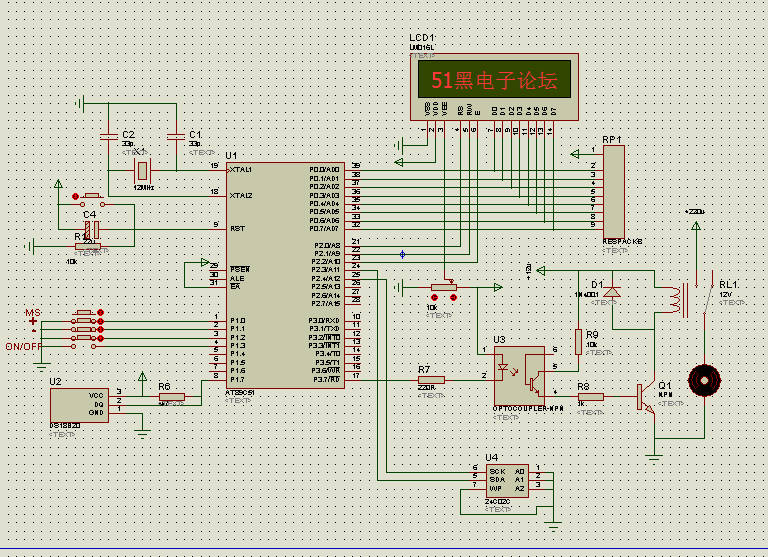
Task: Select the DS18B20 sensor U2
Action: (x=79, y=404)
